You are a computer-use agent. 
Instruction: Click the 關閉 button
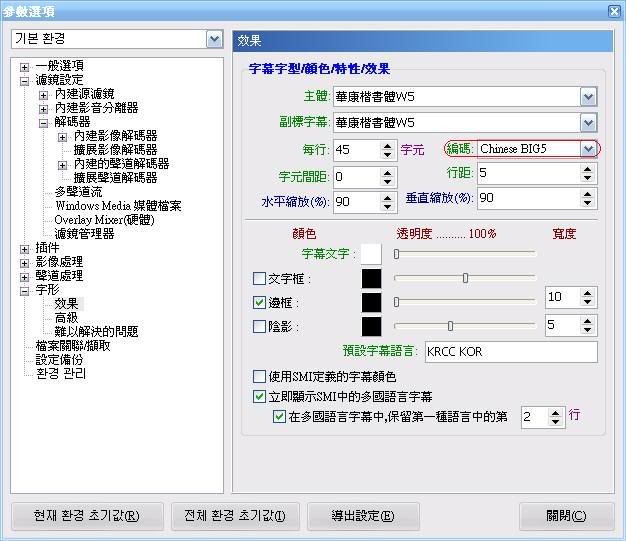(x=566, y=516)
